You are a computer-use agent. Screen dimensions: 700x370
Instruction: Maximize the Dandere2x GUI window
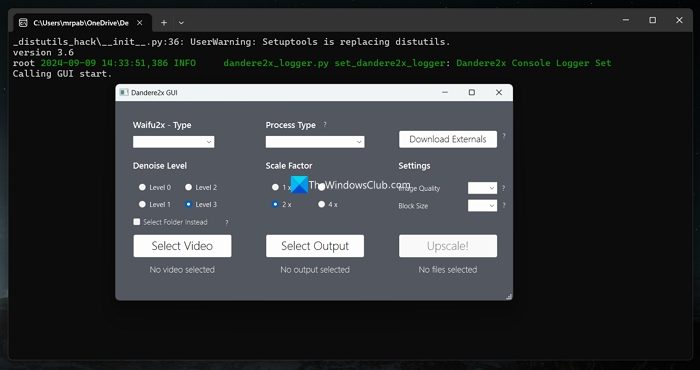pos(471,92)
